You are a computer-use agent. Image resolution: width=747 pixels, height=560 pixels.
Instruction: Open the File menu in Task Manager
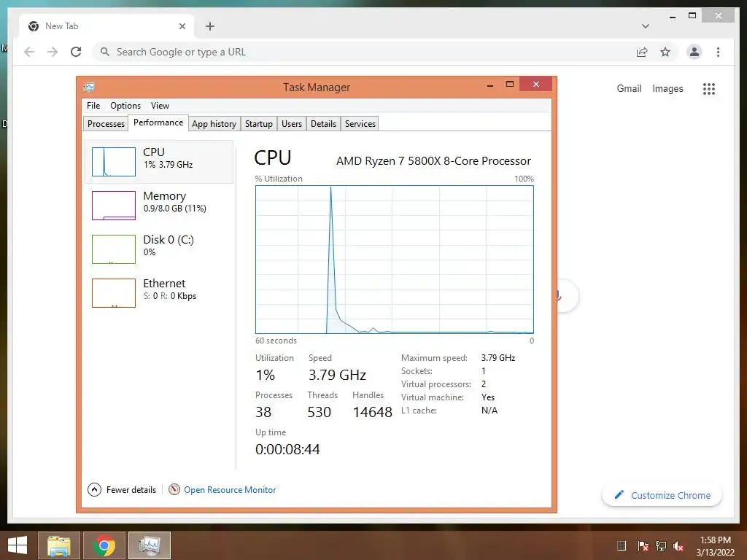click(x=93, y=106)
